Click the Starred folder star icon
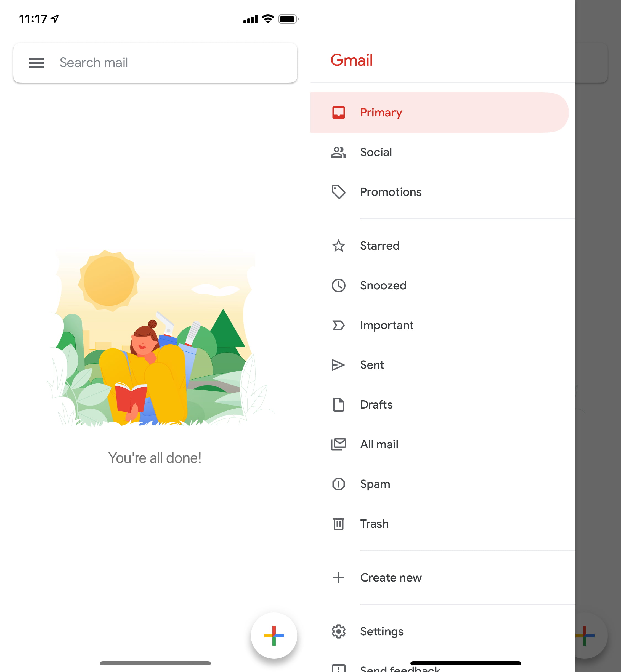Image resolution: width=621 pixels, height=672 pixels. pos(338,246)
